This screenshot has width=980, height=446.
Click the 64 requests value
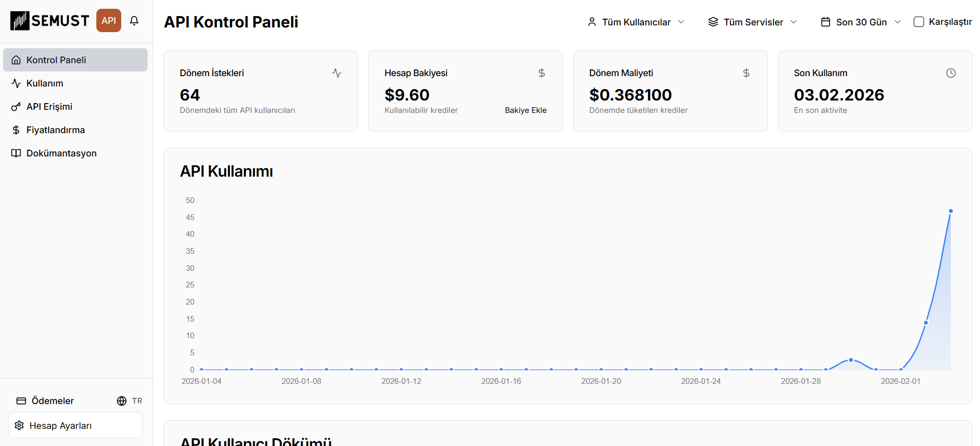coord(190,95)
